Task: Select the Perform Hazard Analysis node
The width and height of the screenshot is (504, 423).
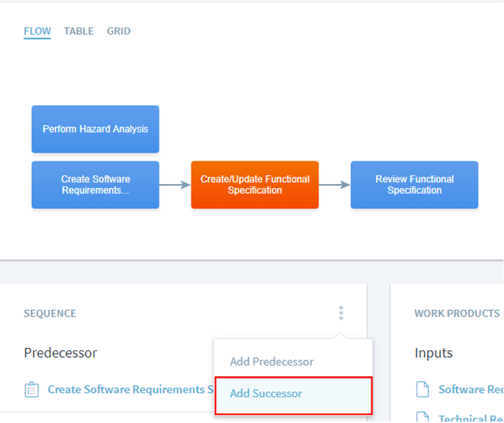Action: point(95,129)
